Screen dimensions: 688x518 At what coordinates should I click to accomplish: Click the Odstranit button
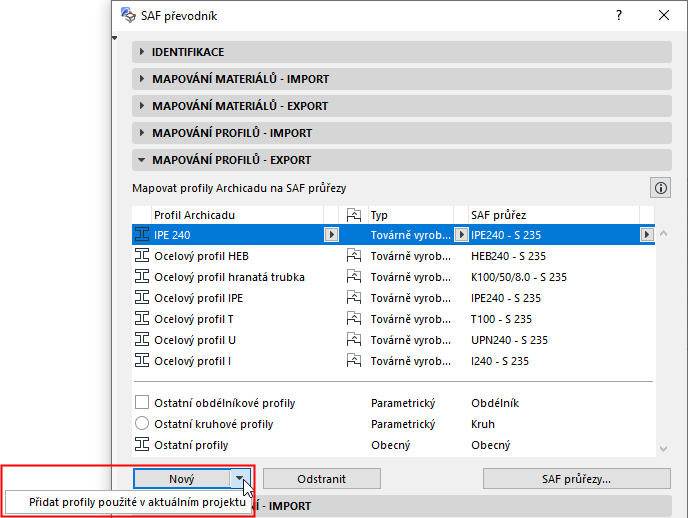pyautogui.click(x=322, y=479)
